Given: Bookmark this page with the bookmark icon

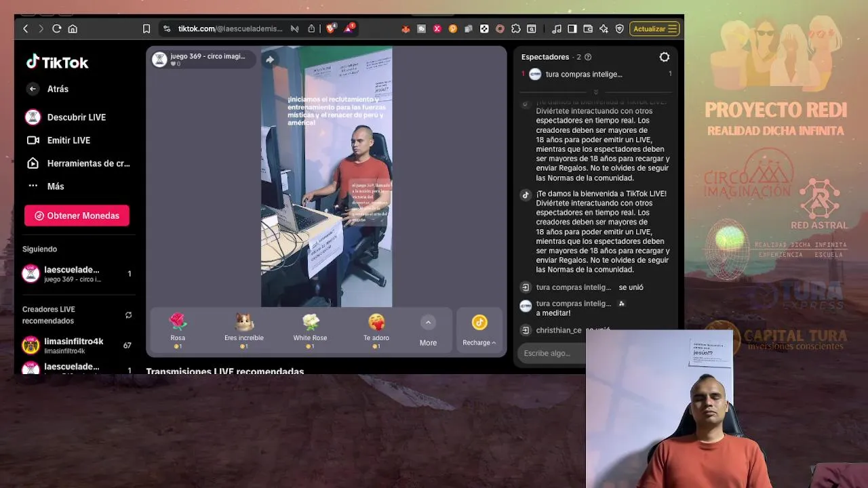Looking at the screenshot, I should click(x=146, y=28).
